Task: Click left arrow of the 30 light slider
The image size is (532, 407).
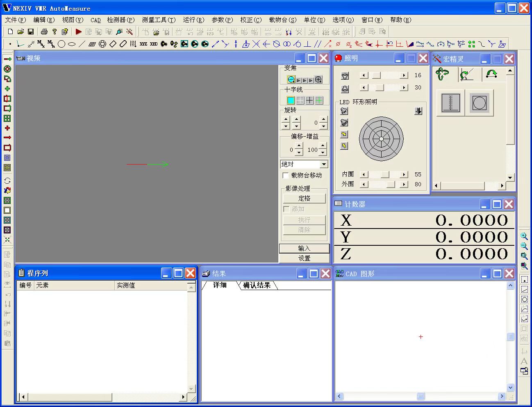Action: (364, 88)
